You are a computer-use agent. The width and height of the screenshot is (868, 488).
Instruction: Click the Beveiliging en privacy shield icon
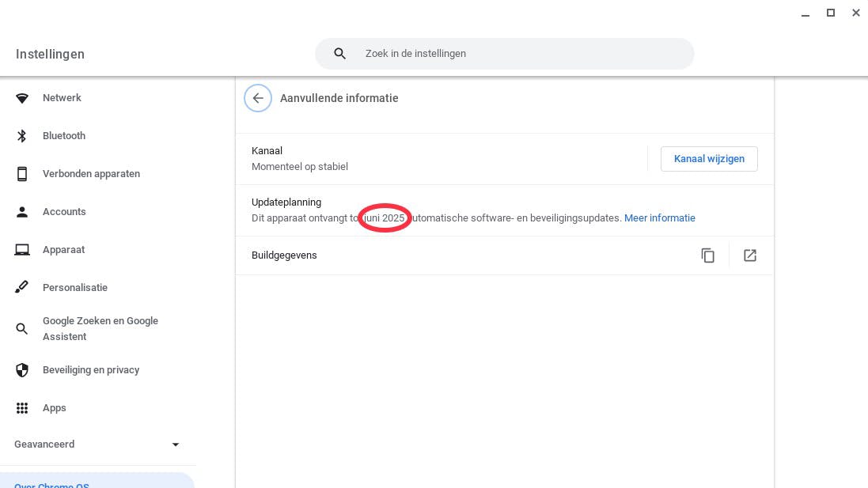click(x=22, y=370)
